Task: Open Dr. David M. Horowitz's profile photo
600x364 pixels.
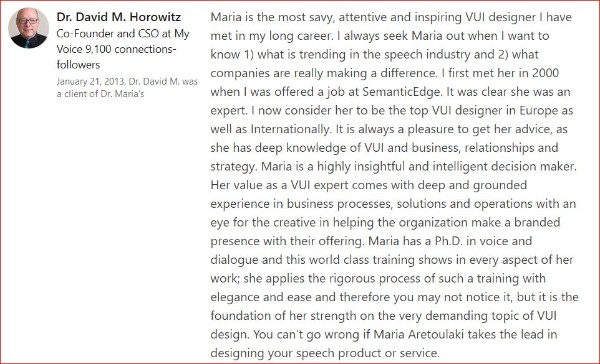Action: click(29, 28)
